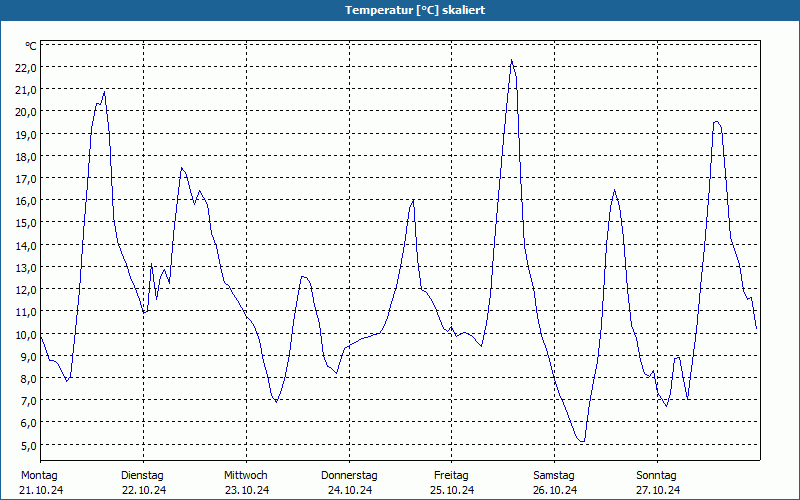The image size is (800, 500).
Task: Select the 7,0 axis value
Action: 28,401
